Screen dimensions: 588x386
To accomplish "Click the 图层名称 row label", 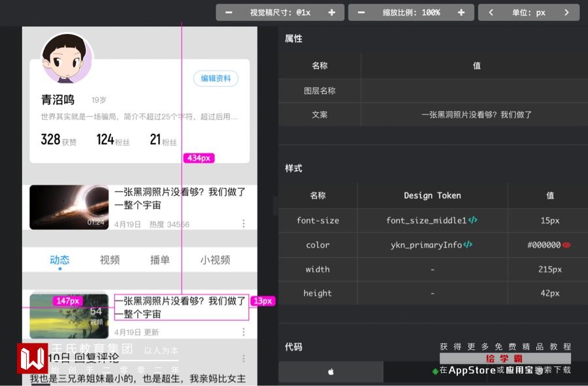I will 319,91.
